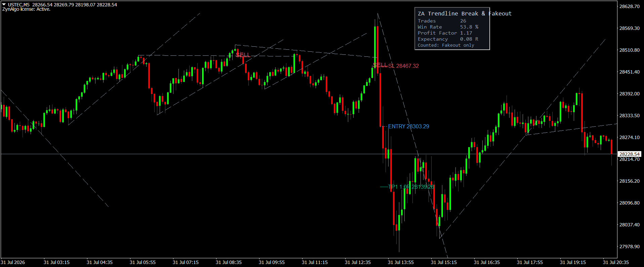
Task: Click the 28628.70 price axis label
Action: 630,6
